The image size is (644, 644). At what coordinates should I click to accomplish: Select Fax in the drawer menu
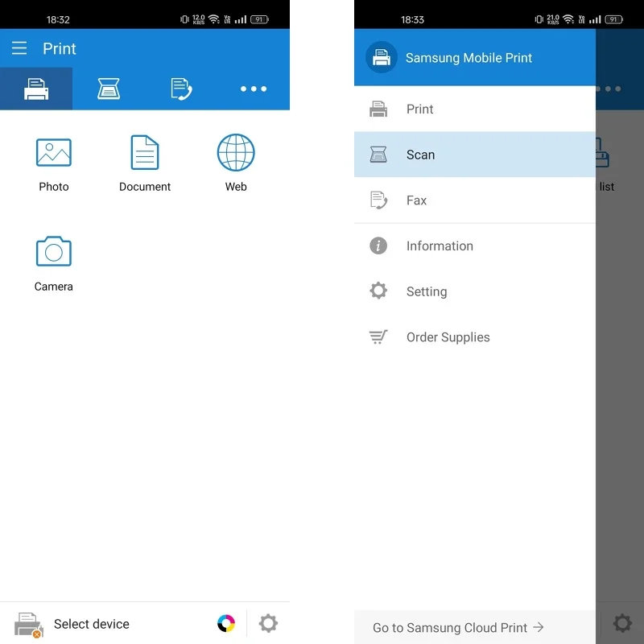475,200
